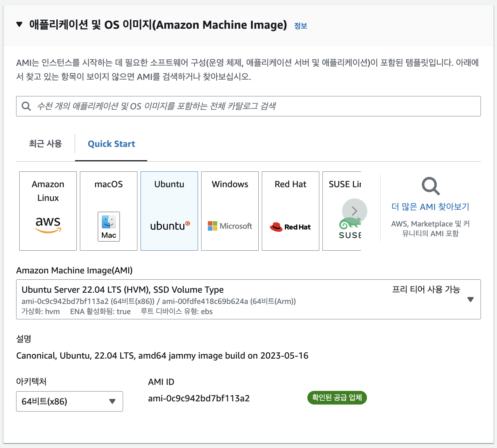Switch to the Quick Start tab
The image size is (497, 448).
point(111,144)
